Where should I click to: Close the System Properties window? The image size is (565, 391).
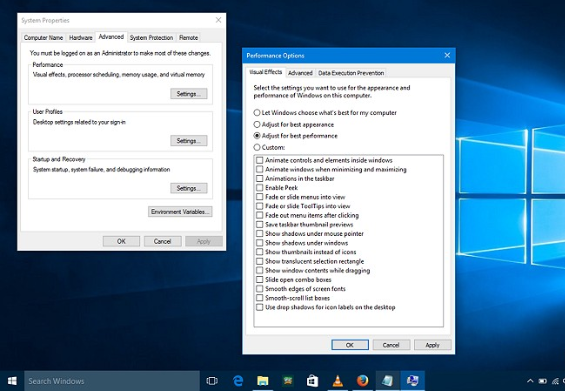pyautogui.click(x=218, y=20)
